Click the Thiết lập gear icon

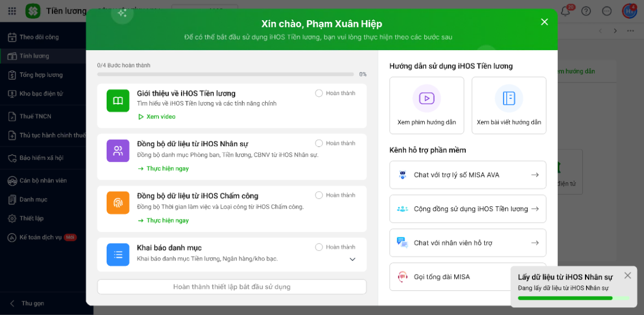(12, 218)
